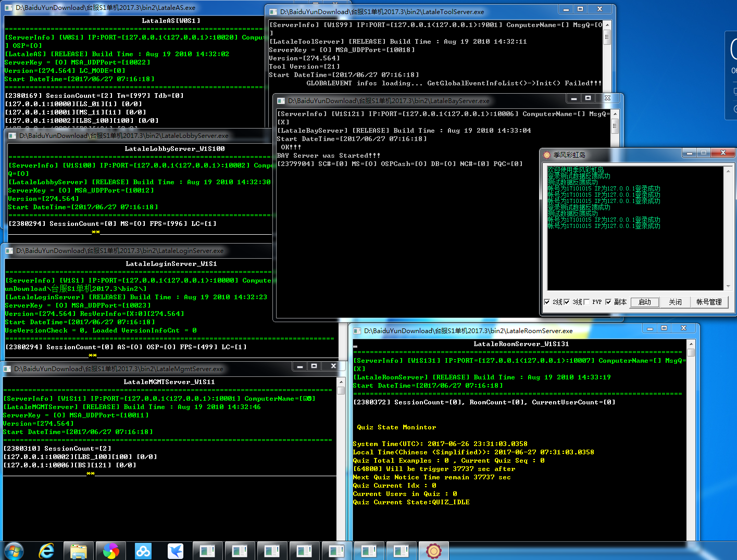Click 'LataleLoginServer_W1S1' header text

pos(171,264)
